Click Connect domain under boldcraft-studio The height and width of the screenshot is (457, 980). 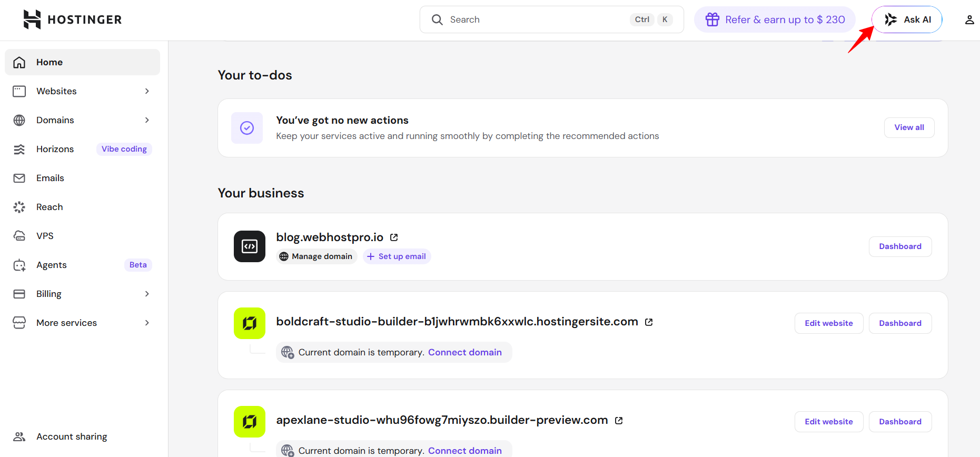coord(465,352)
